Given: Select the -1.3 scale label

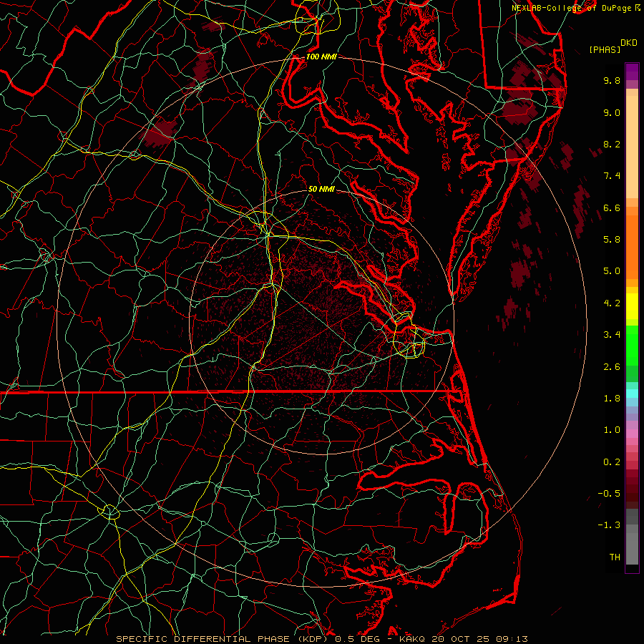Looking at the screenshot, I should (609, 525).
